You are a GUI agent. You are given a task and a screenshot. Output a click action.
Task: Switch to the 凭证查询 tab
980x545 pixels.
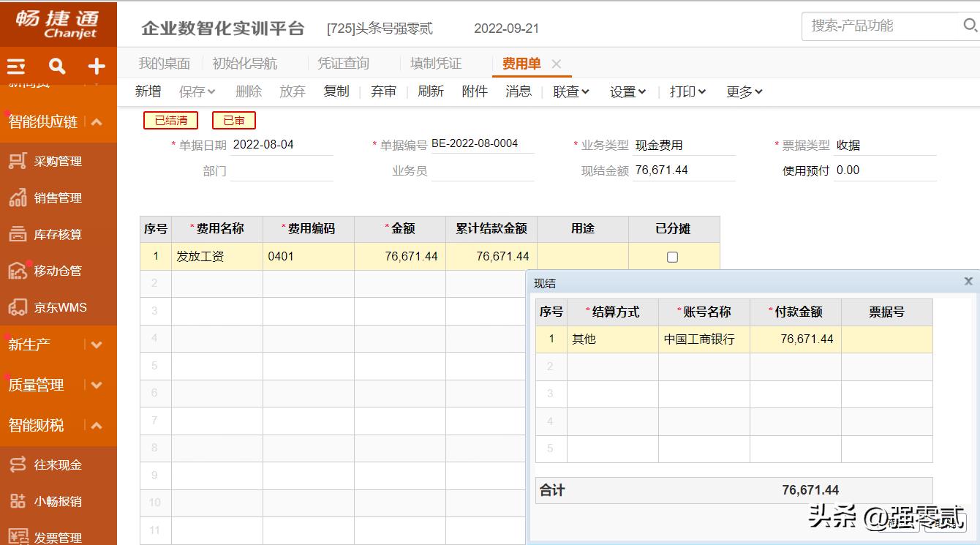point(343,63)
